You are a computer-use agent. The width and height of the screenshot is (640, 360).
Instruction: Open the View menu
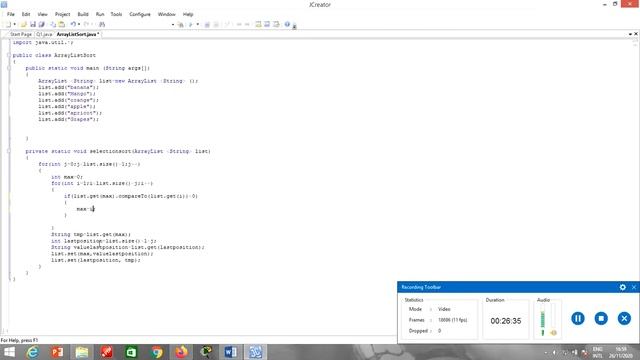[42, 14]
